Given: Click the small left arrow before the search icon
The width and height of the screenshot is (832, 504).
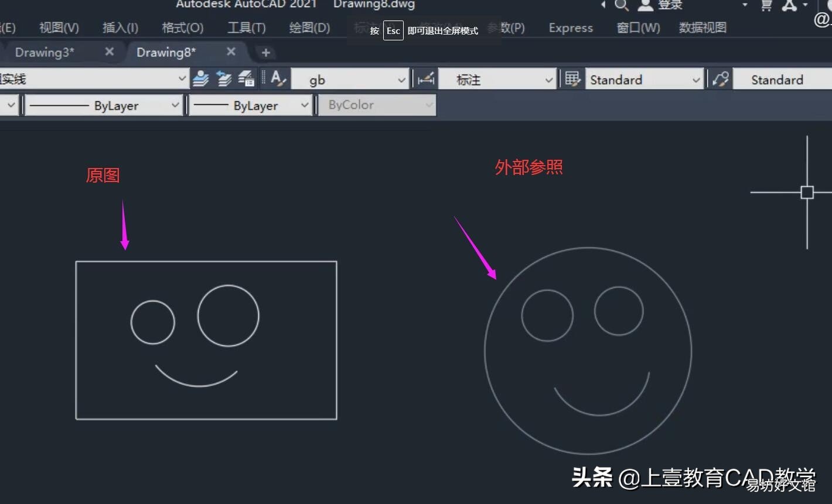Looking at the screenshot, I should 603,5.
